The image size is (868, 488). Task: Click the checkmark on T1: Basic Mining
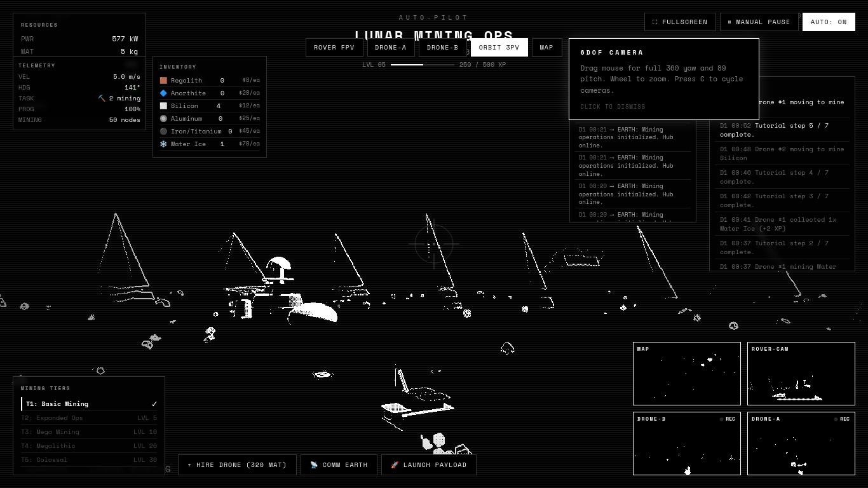pyautogui.click(x=154, y=404)
